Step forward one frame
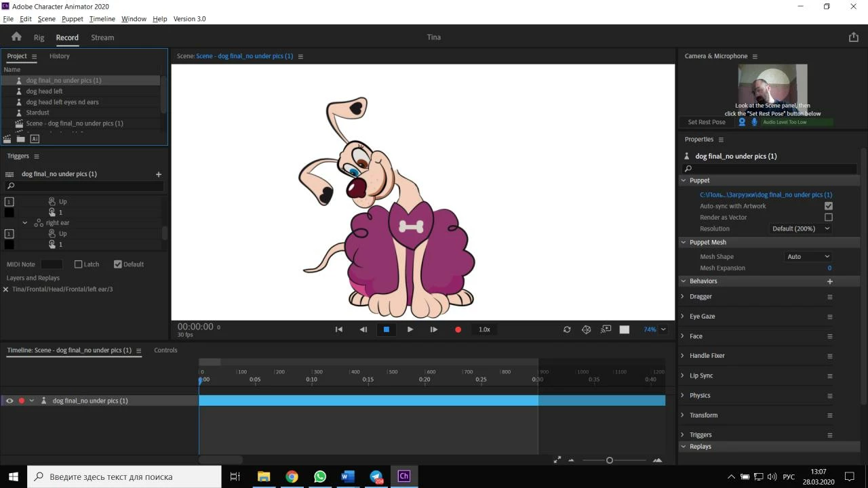868x488 pixels. click(434, 329)
